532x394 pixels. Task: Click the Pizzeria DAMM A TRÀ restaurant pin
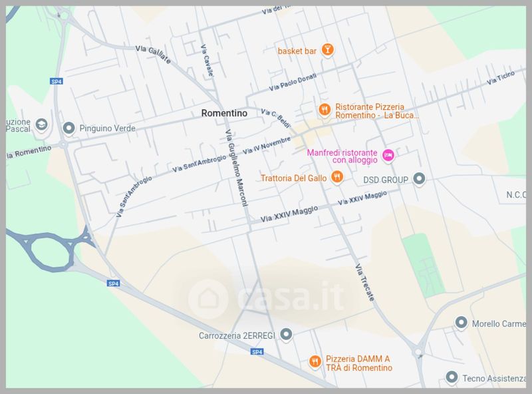point(315,362)
